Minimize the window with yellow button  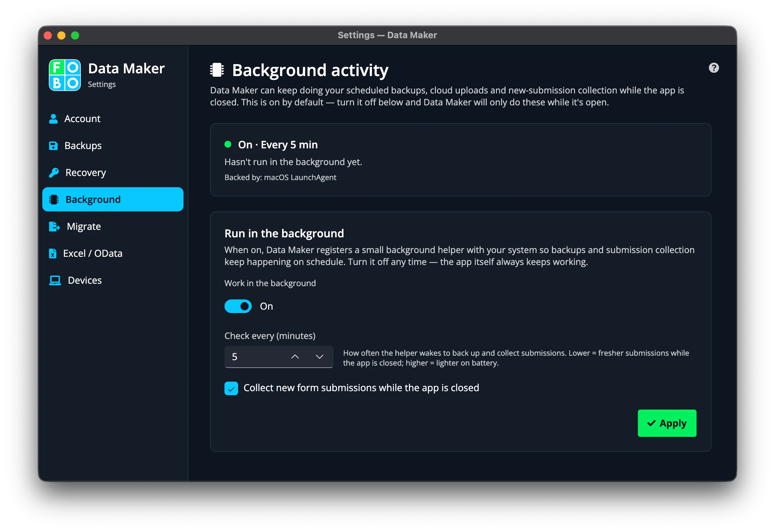pyautogui.click(x=61, y=35)
